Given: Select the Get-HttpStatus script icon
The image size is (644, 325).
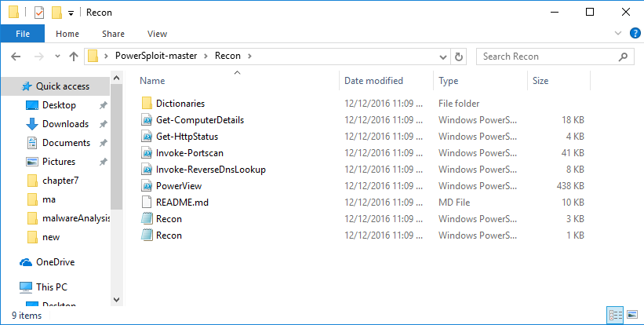Looking at the screenshot, I should tap(147, 137).
